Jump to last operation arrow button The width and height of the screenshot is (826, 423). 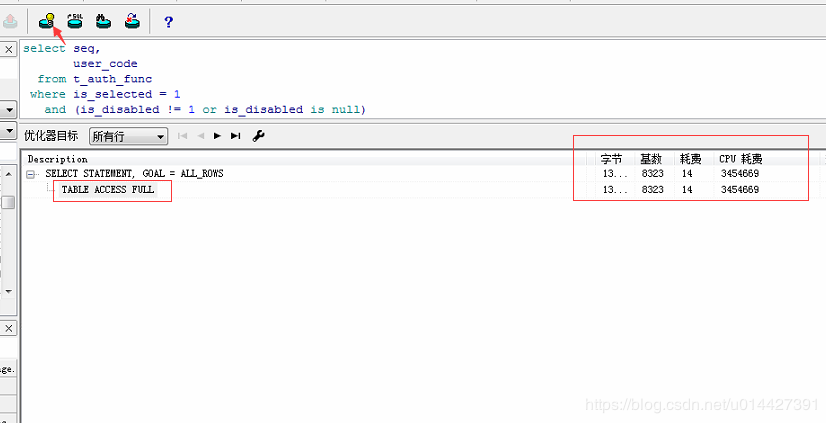pos(235,136)
